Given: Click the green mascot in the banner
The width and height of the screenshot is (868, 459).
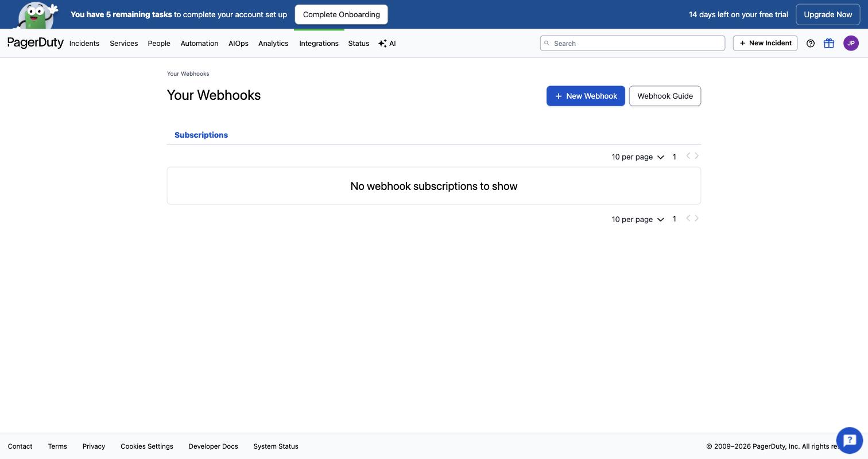Looking at the screenshot, I should [36, 15].
